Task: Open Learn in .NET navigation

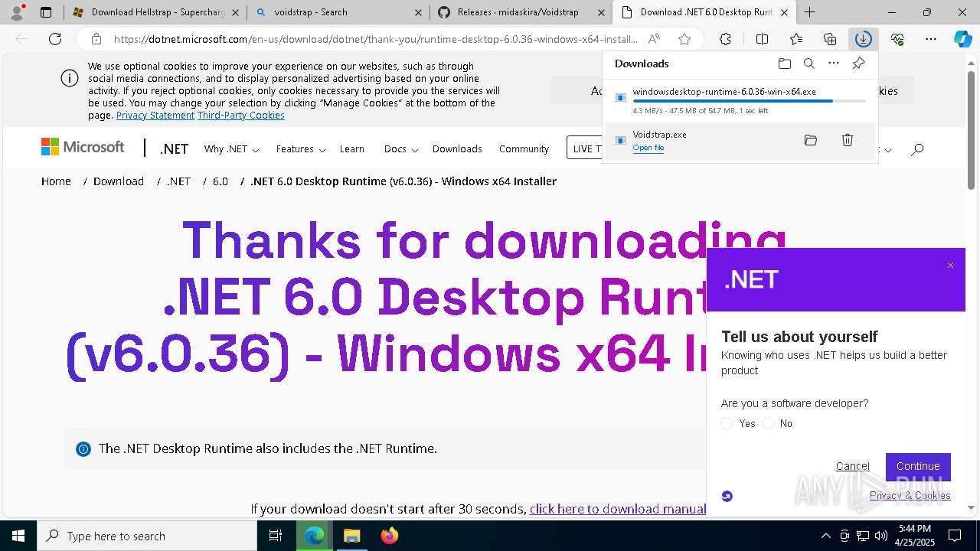Action: click(x=352, y=149)
